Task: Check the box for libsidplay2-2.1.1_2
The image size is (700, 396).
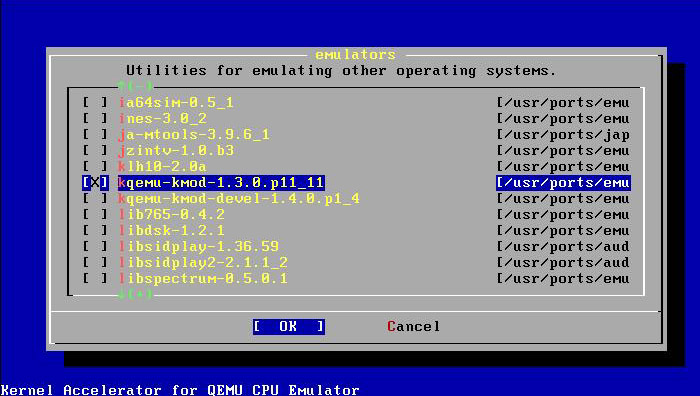Action: click(x=95, y=263)
